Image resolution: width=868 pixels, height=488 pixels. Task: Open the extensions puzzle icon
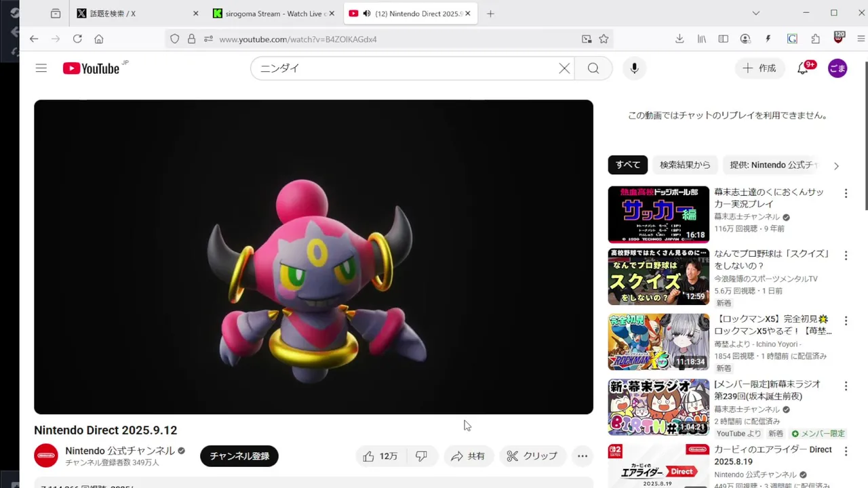click(816, 39)
